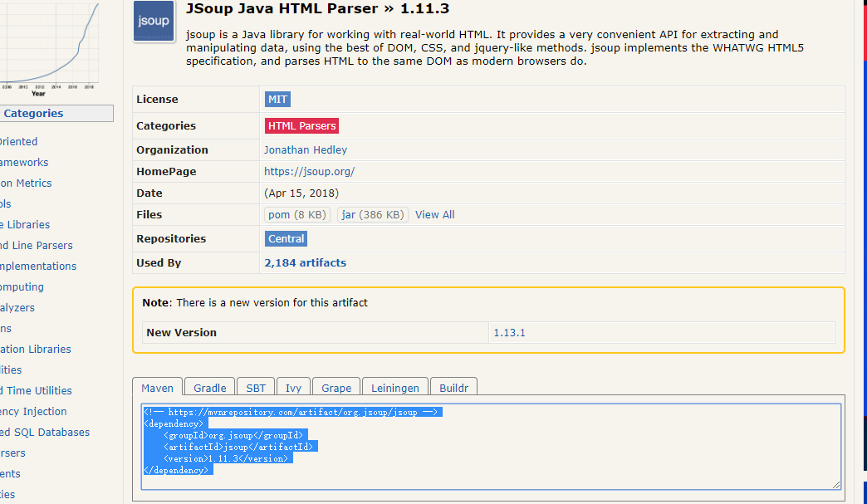The height and width of the screenshot is (504, 867).
Task: Visit the https://jsoup.org/ homepage link
Action: tap(309, 171)
